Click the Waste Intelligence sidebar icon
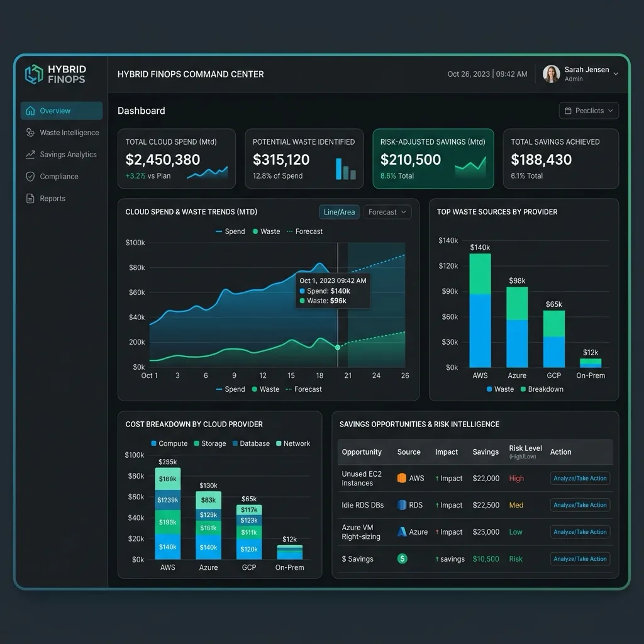The height and width of the screenshot is (644, 644). 30,133
